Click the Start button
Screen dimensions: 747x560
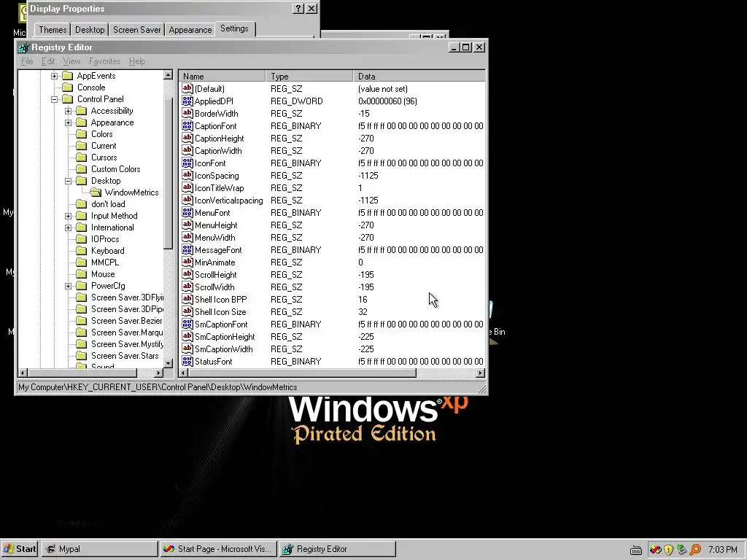pyautogui.click(x=20, y=549)
